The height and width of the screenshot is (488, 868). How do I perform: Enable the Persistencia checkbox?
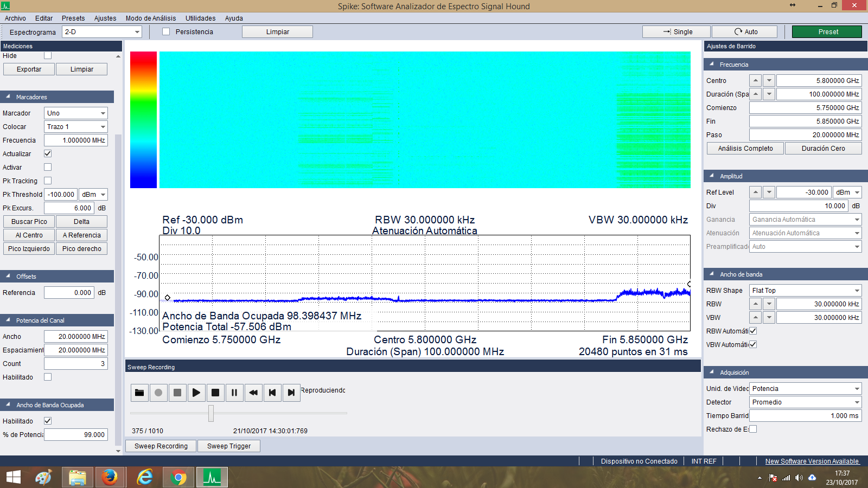167,32
